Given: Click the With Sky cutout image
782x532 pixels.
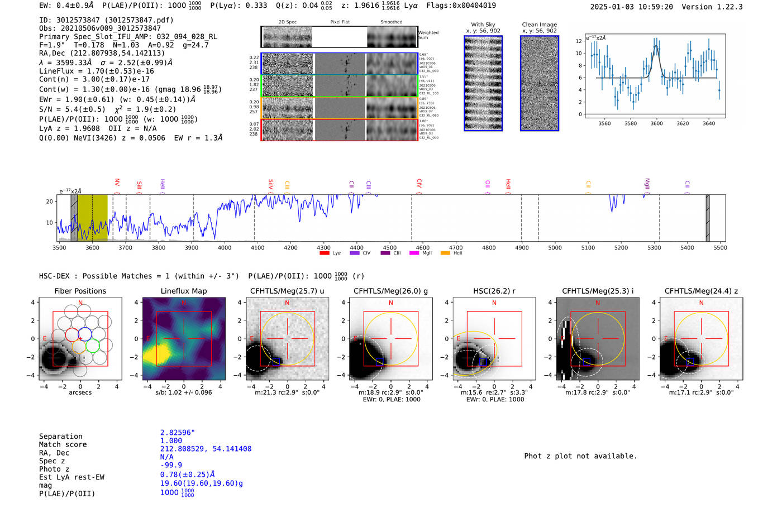Looking at the screenshot, I should coord(483,83).
